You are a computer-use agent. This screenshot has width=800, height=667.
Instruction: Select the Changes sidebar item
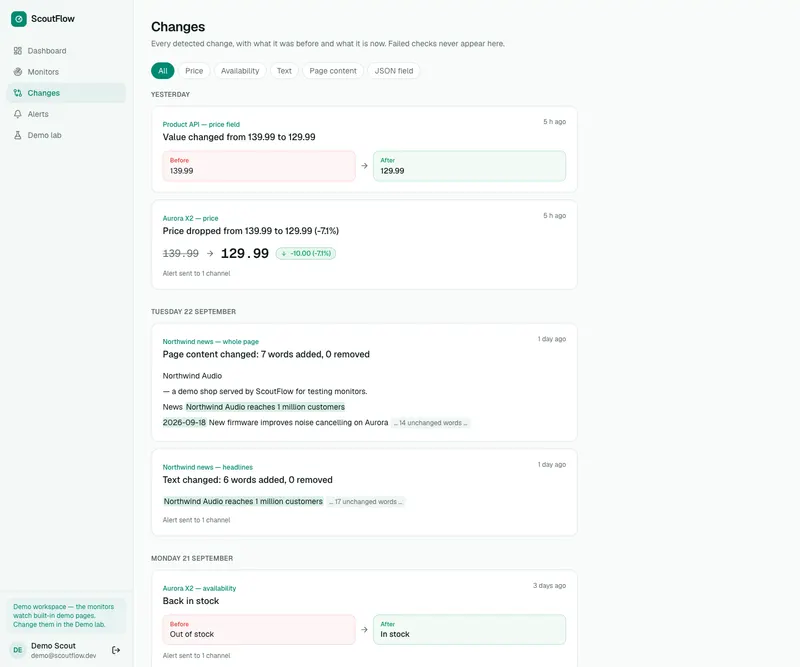tap(66, 93)
